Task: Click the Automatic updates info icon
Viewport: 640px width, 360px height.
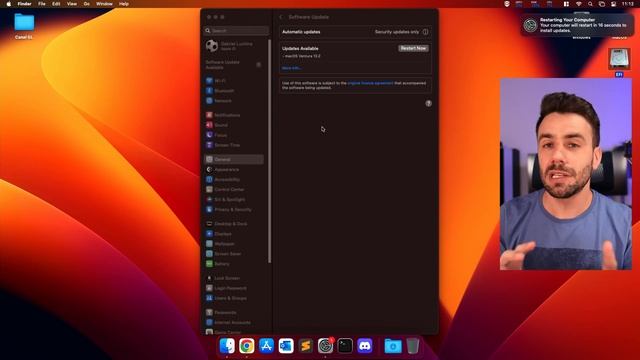Action: (425, 32)
